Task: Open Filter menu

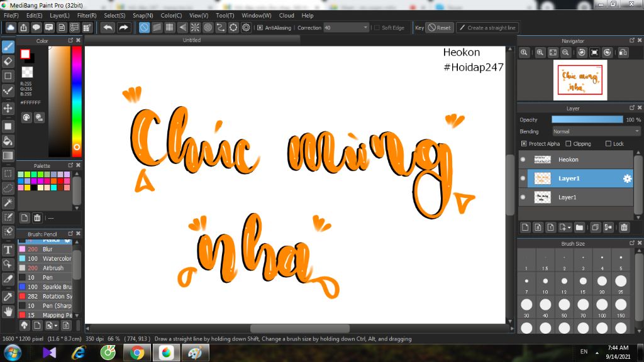Action: click(x=87, y=15)
